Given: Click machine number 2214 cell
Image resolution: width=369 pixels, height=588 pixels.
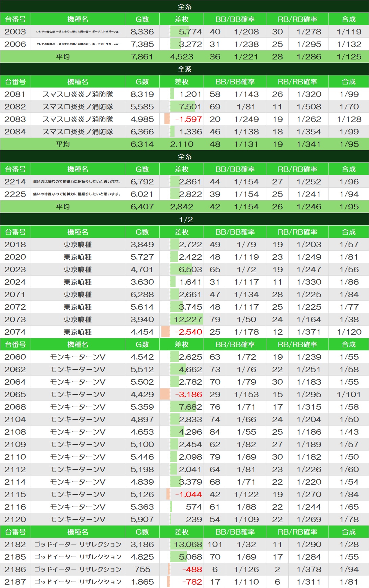Looking at the screenshot, I should click(x=15, y=182).
